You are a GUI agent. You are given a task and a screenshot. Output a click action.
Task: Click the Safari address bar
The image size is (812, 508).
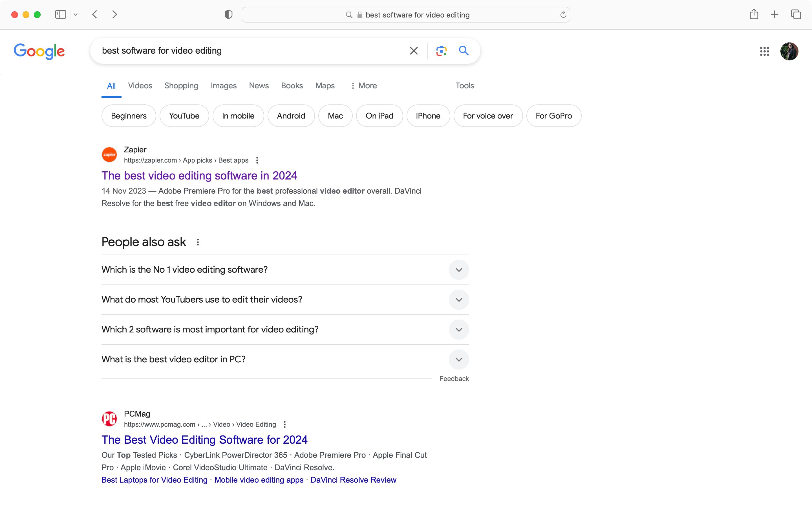[x=406, y=15]
